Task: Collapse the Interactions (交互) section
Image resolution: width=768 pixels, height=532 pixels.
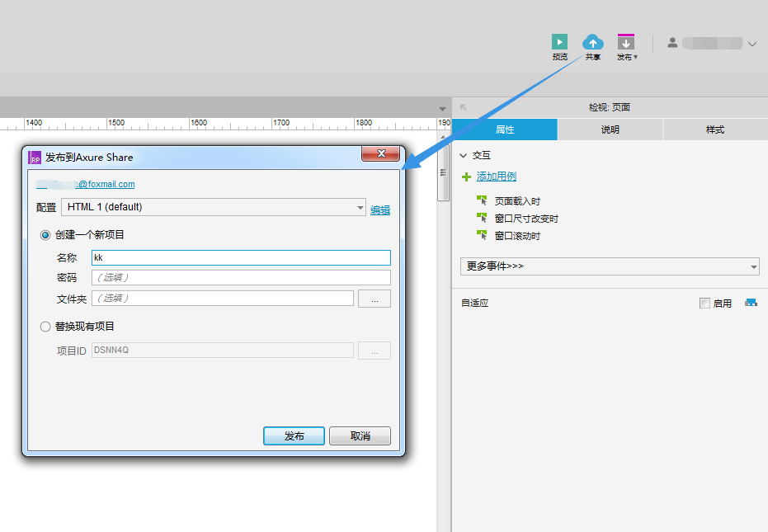Action: [464, 155]
